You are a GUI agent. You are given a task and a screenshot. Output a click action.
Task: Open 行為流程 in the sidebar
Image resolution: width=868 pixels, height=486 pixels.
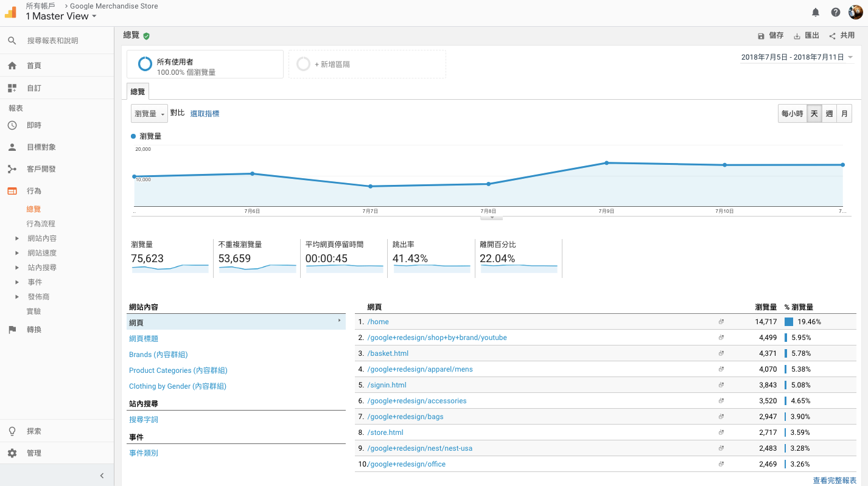(41, 224)
